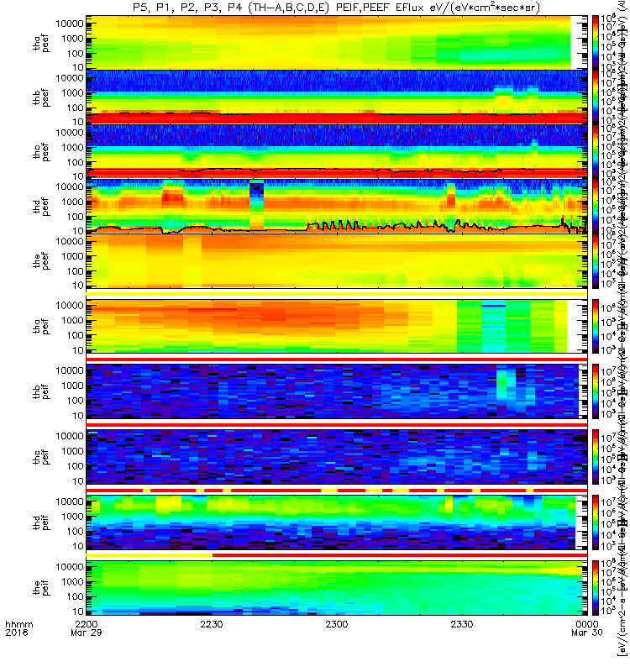Select the tha peef spectrogram panel
This screenshot has width=630, height=672.
point(337,43)
